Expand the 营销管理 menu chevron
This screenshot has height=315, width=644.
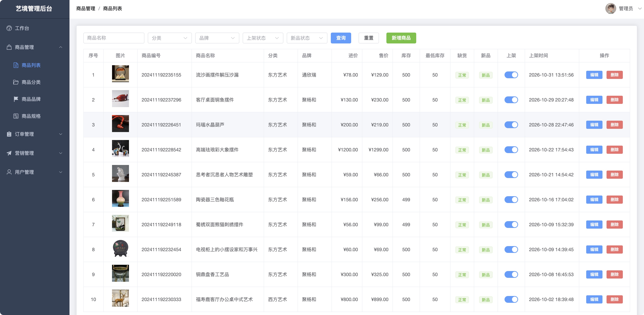coord(61,153)
